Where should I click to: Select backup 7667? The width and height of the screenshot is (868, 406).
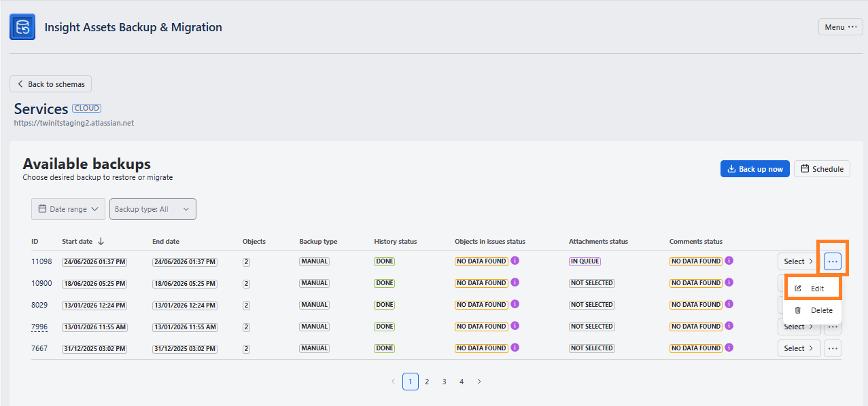coord(799,348)
